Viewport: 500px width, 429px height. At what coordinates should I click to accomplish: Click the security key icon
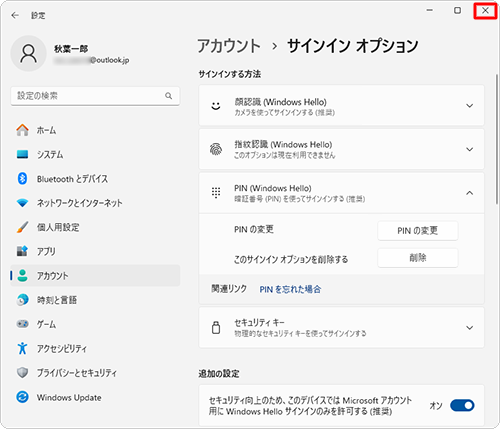pyautogui.click(x=216, y=327)
